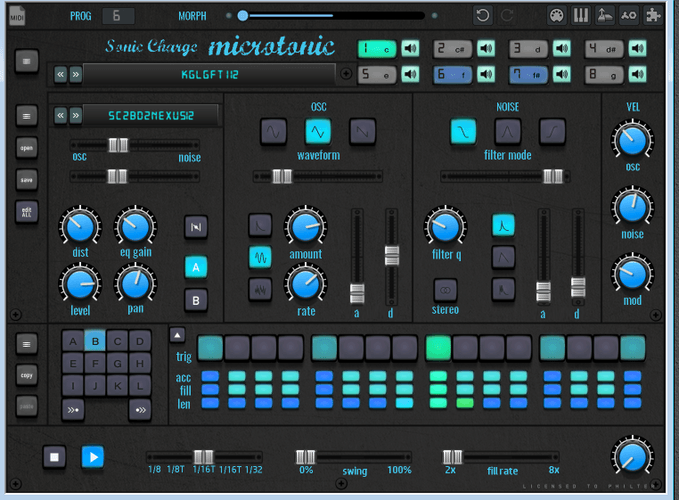
Task: Click the pattern copy button
Action: (x=27, y=376)
